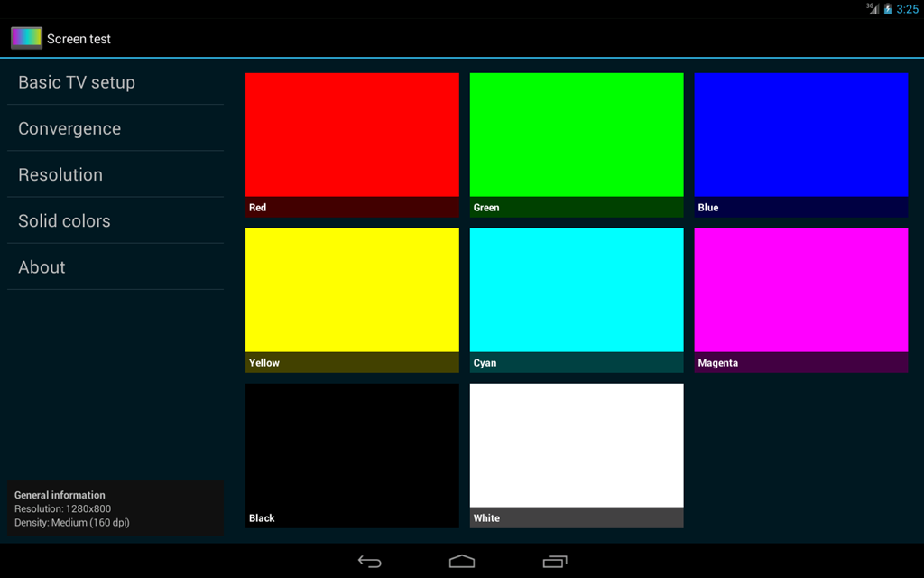Tap the Density: Medium (160 dpi) line
The height and width of the screenshot is (578, 924).
tap(72, 523)
